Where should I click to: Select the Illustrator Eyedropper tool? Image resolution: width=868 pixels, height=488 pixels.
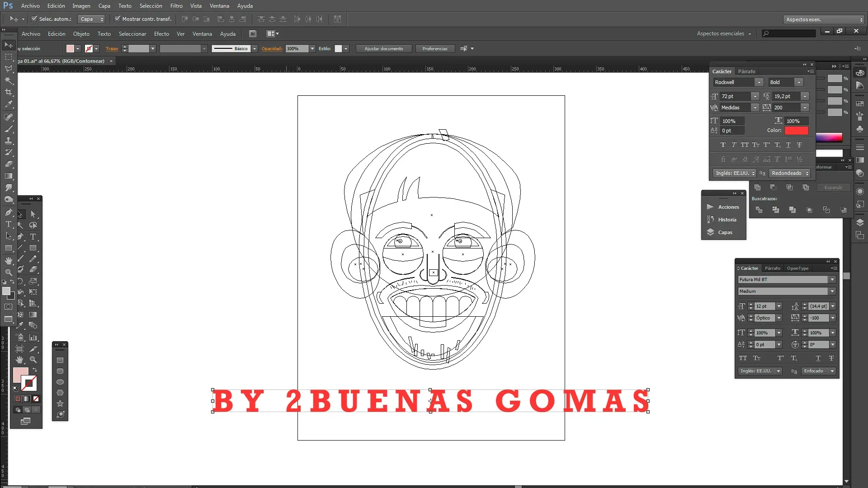tap(20, 325)
